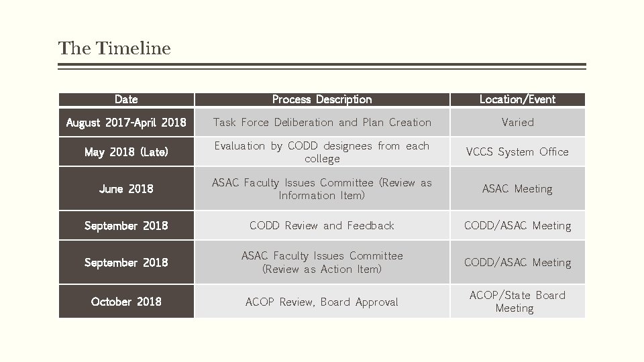Select the "May 2018 (Late)" date cell
Screen dimensions: 644x362
click(x=126, y=152)
